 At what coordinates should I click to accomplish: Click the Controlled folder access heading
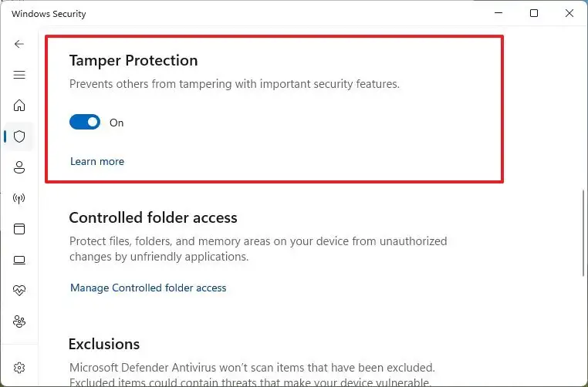(153, 217)
